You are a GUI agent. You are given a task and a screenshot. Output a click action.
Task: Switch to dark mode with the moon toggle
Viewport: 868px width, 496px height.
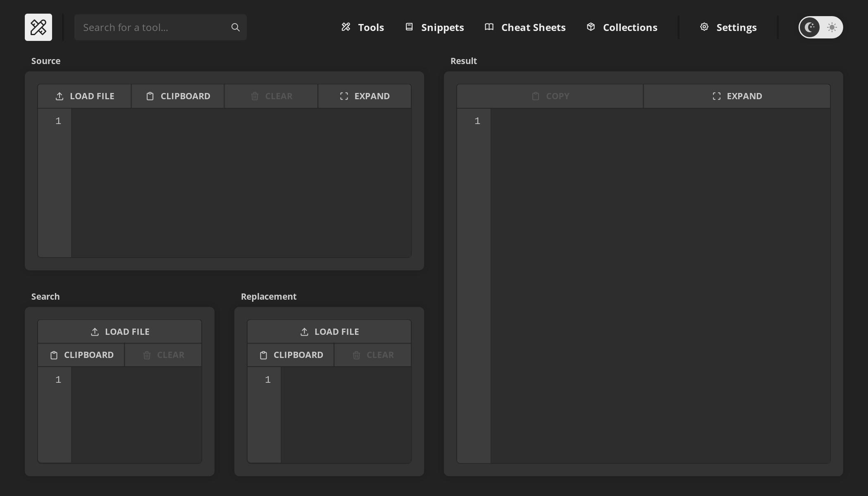coord(810,27)
